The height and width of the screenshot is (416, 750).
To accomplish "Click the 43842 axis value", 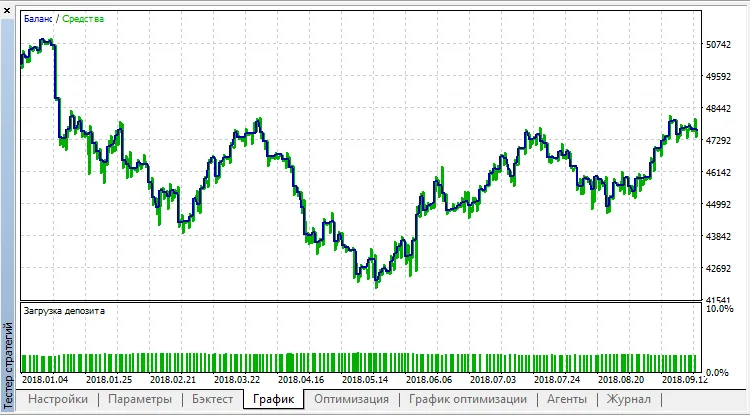I will pos(718,237).
